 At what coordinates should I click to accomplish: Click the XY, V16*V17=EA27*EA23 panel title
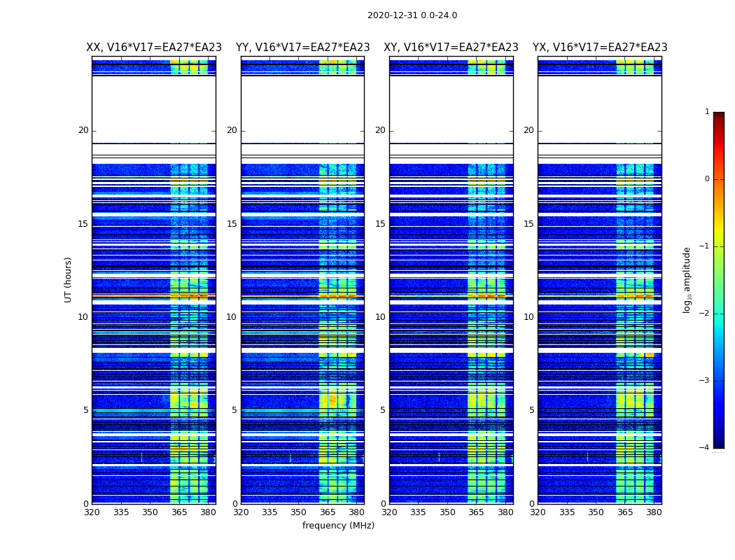click(x=451, y=48)
